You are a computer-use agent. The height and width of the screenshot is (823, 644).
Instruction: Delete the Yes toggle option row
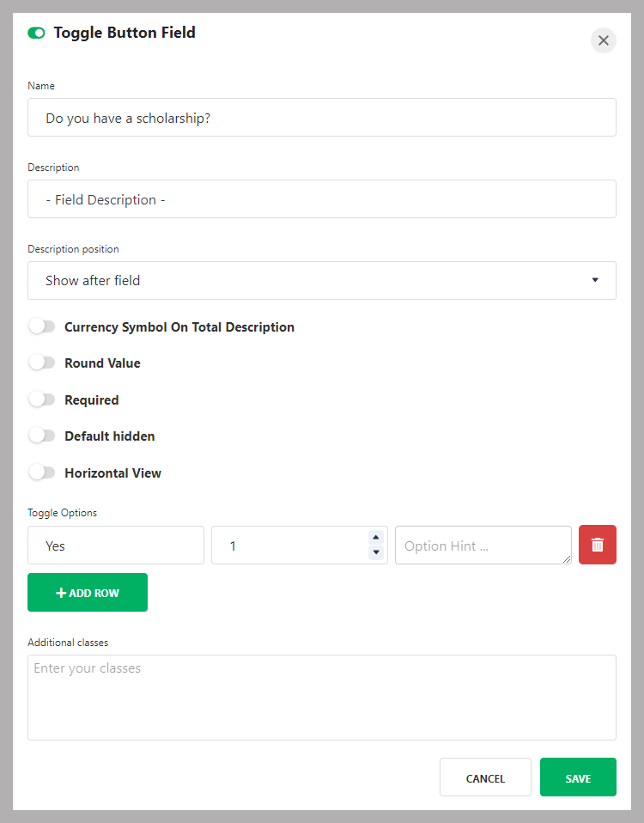coord(598,545)
